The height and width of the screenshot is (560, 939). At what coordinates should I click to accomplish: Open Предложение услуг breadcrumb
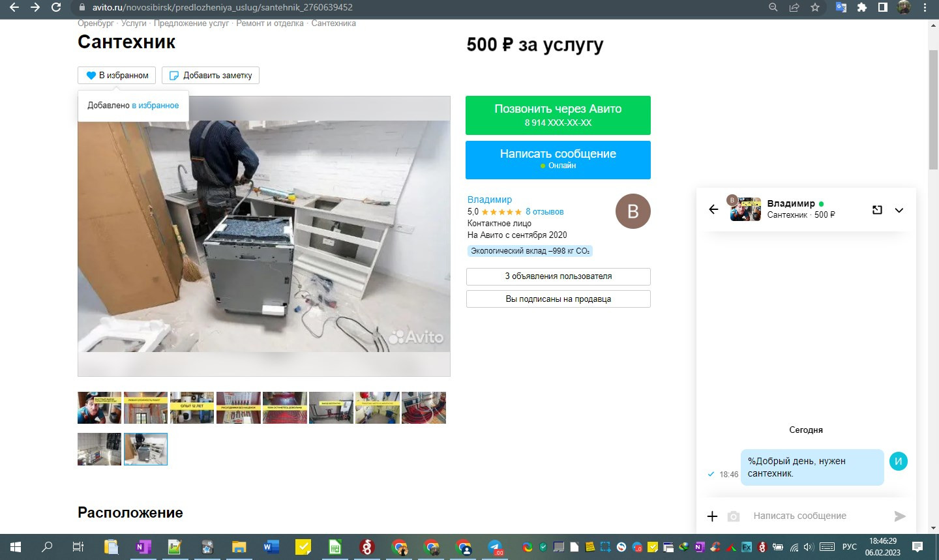tap(191, 23)
